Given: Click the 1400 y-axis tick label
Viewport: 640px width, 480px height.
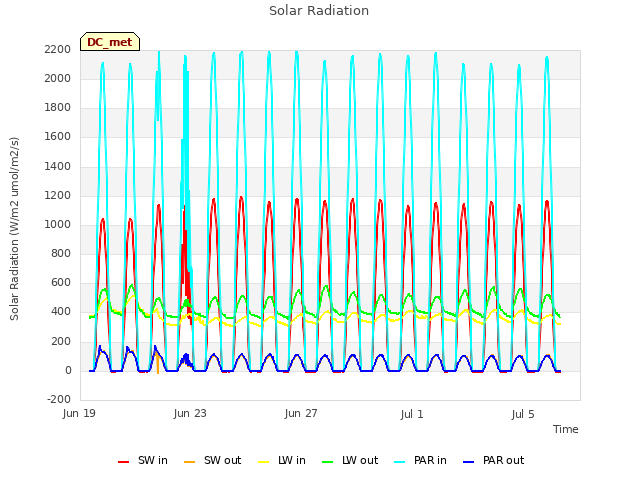Looking at the screenshot, I should (x=58, y=167).
